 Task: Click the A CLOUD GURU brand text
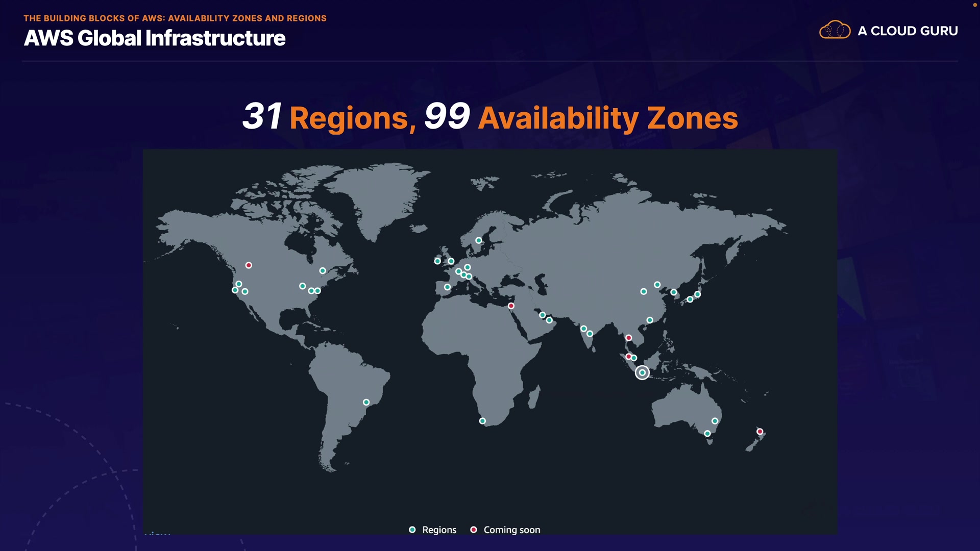pyautogui.click(x=908, y=31)
